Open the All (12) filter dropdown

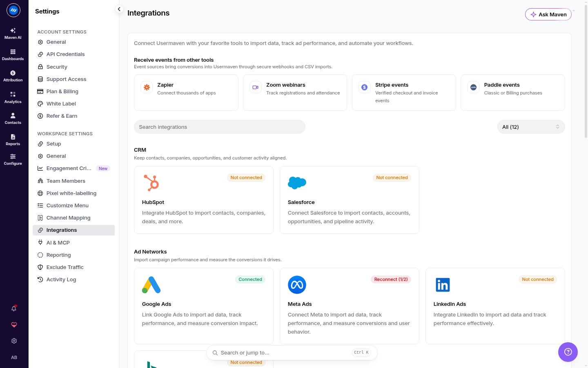pyautogui.click(x=531, y=127)
